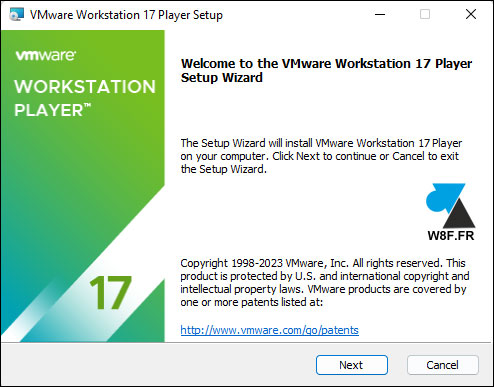Open the vmware.com/go/patents link
The height and width of the screenshot is (387, 494).
(269, 330)
